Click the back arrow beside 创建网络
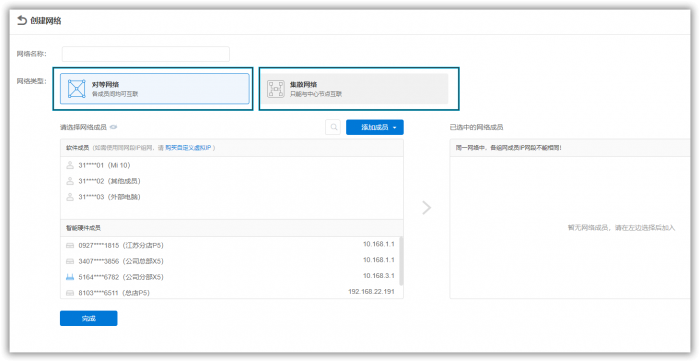700x362 pixels. [22, 21]
